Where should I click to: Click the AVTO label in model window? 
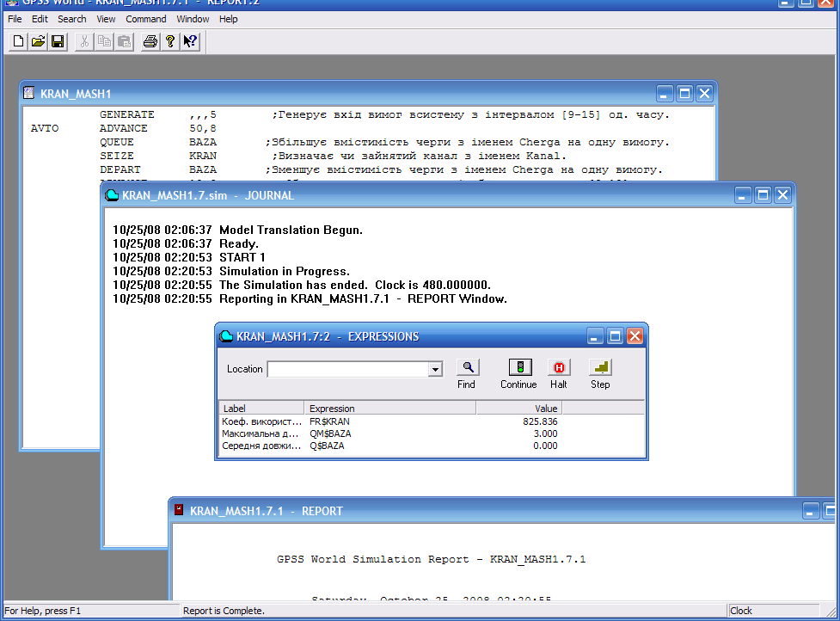45,129
